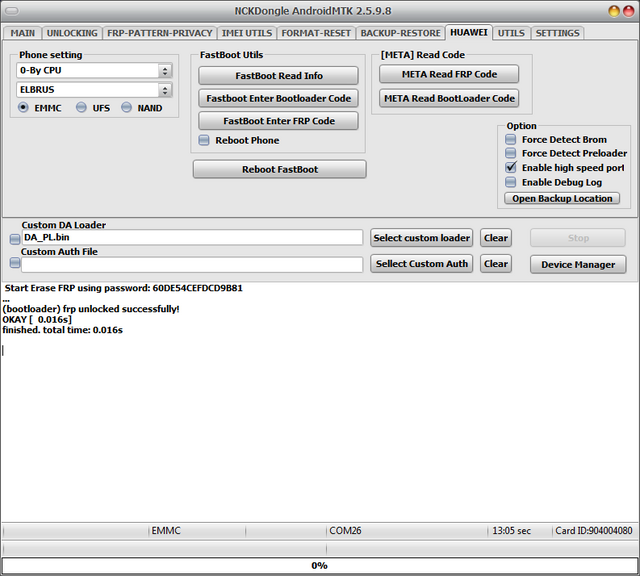Select the HUAWEI tab
This screenshot has height=576, width=640.
[469, 32]
